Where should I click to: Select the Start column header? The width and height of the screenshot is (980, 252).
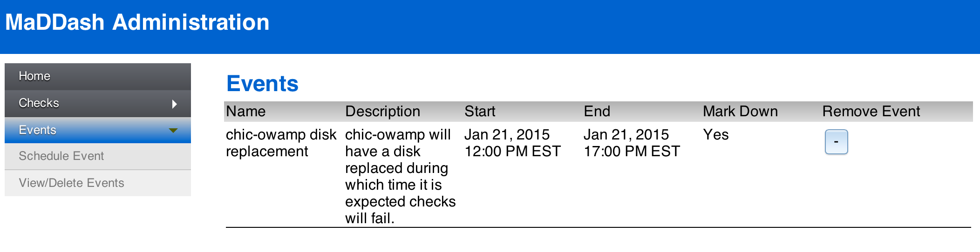click(x=480, y=112)
